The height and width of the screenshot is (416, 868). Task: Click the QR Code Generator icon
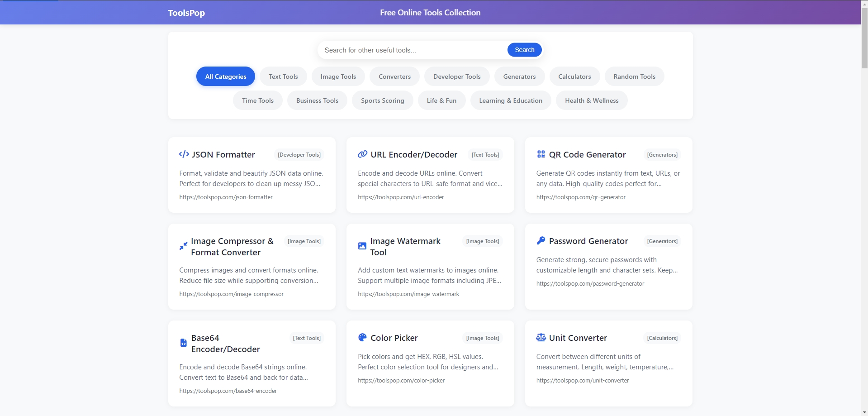click(x=541, y=154)
